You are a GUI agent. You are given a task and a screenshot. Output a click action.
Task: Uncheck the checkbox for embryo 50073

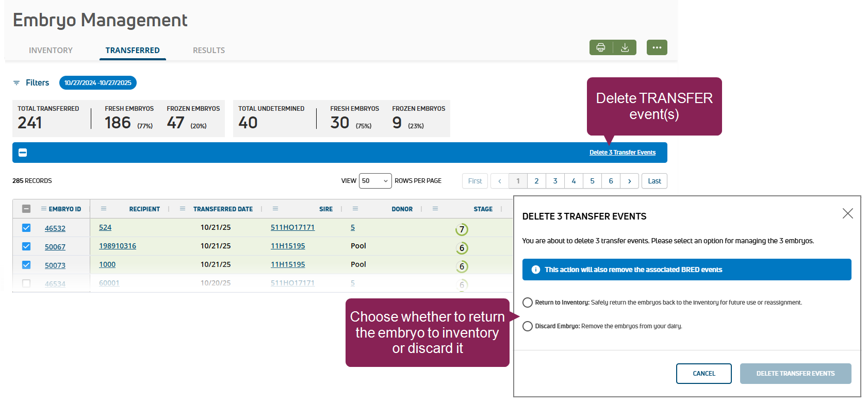[x=26, y=265]
